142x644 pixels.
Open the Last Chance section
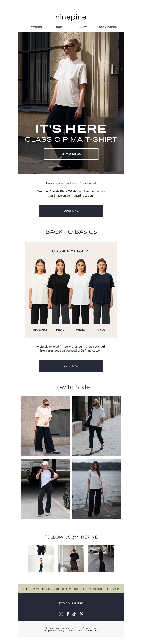point(107,27)
